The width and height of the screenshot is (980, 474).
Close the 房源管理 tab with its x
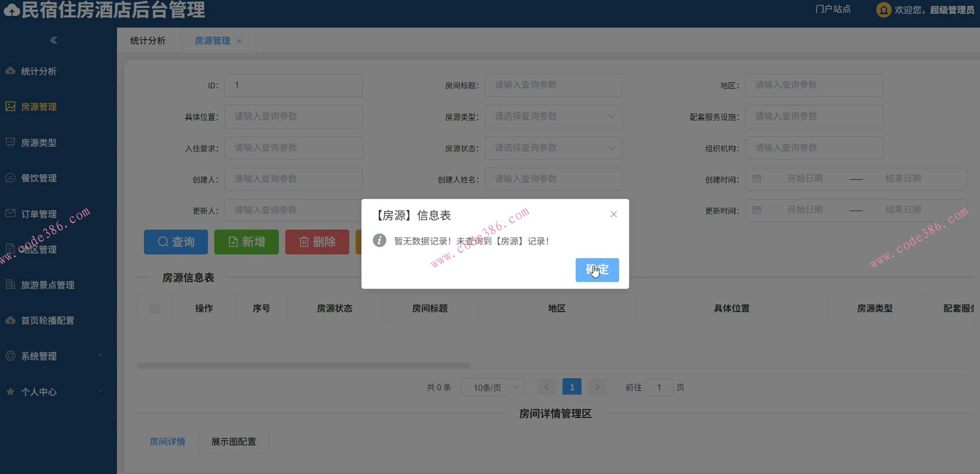(x=239, y=41)
